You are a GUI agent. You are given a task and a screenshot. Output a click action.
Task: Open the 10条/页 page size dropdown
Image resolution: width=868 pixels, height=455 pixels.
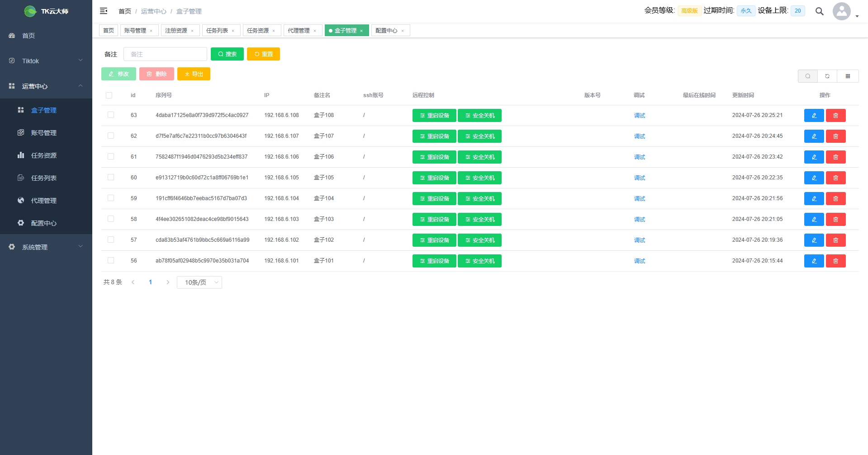199,282
